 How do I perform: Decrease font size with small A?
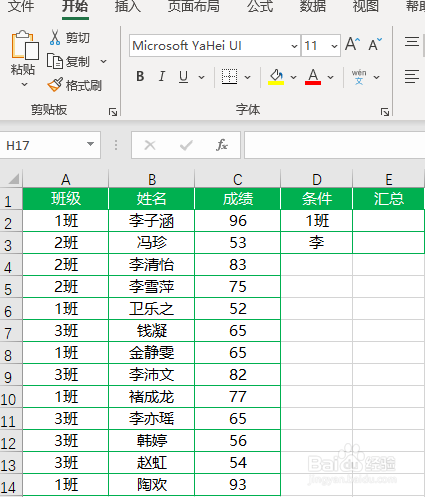[375, 44]
